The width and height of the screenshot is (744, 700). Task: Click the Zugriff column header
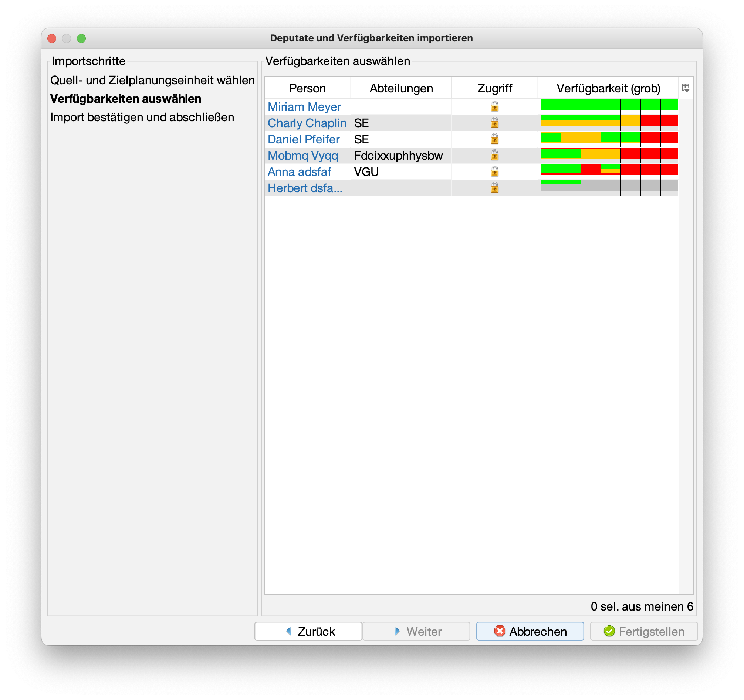(494, 88)
